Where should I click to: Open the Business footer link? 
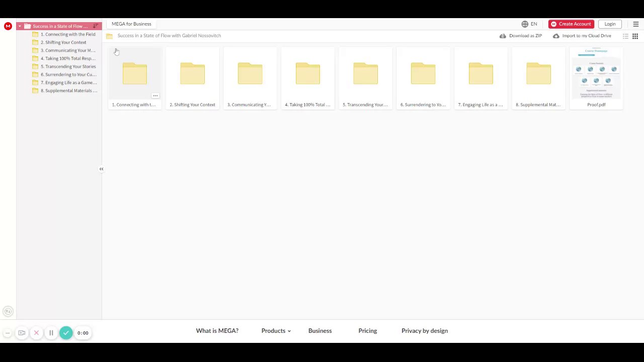[x=320, y=331]
